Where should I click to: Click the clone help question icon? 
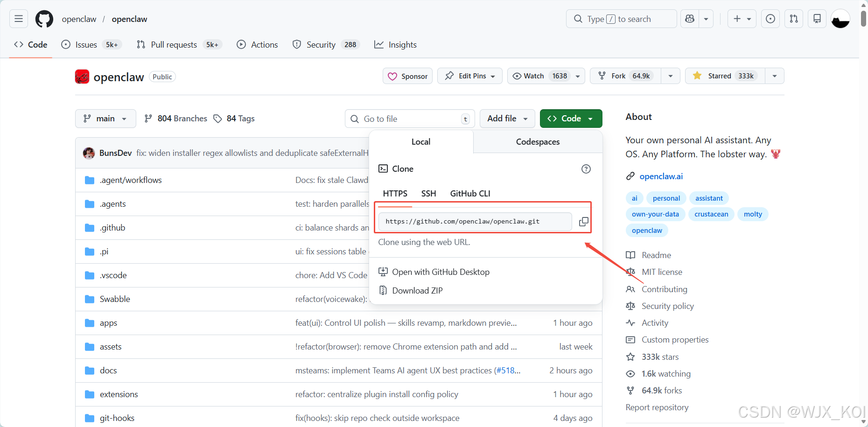tap(586, 169)
